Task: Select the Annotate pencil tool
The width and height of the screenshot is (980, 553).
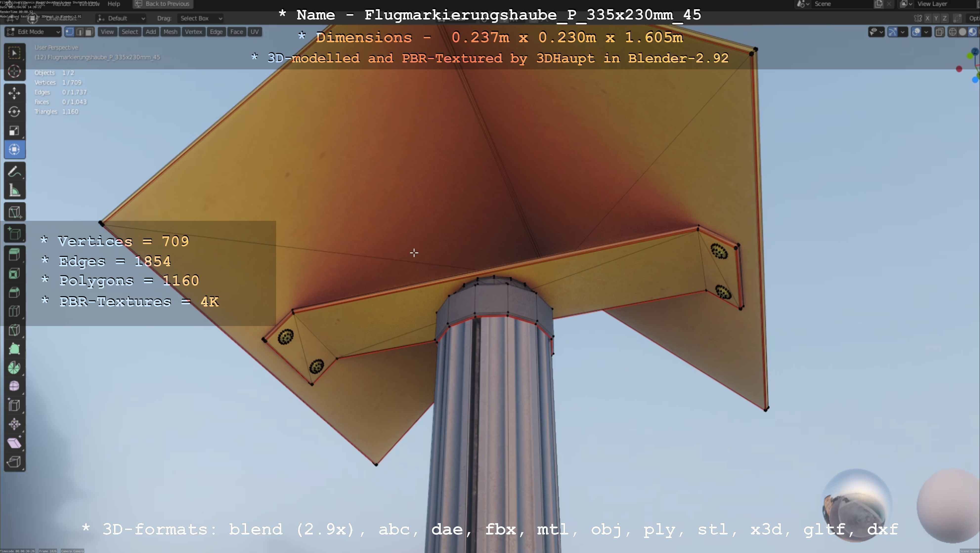Action: 14,172
